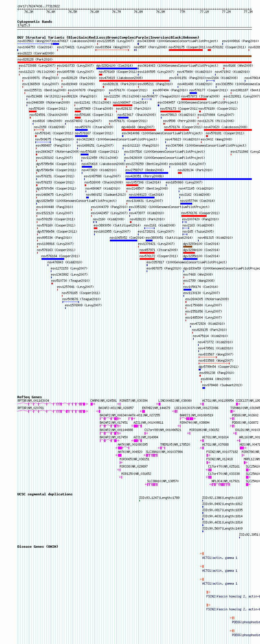This screenshot has width=260, height=644.
Task: Click the blue nsv428351 (Perry2008b) gain bar
Action: click(188, 179)
